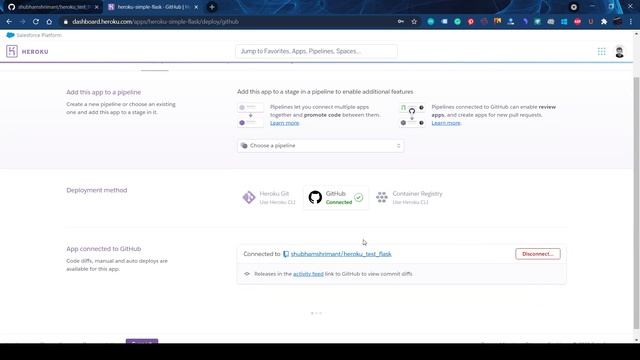Click the Disconnect button
Image resolution: width=640 pixels, height=360 pixels.
(538, 254)
